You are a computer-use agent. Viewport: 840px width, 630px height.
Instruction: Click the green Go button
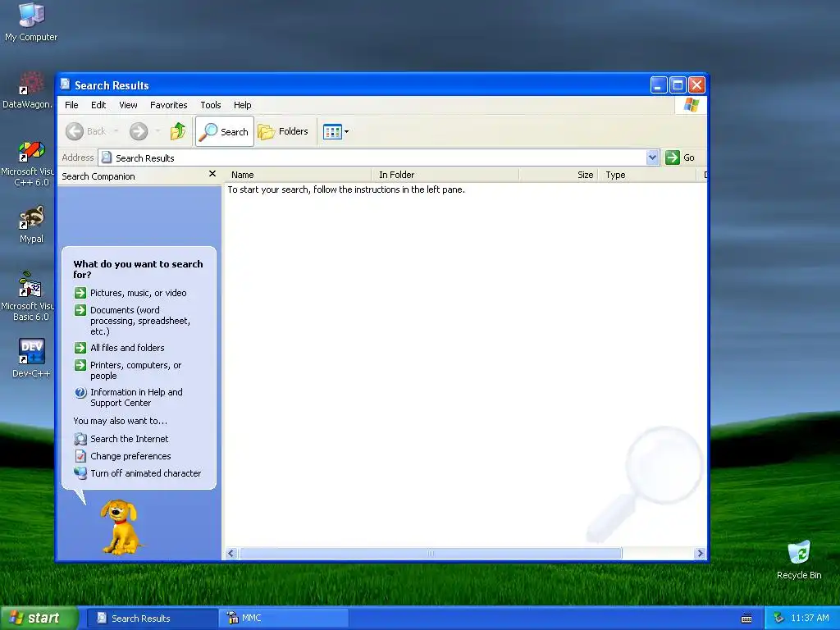pos(680,157)
